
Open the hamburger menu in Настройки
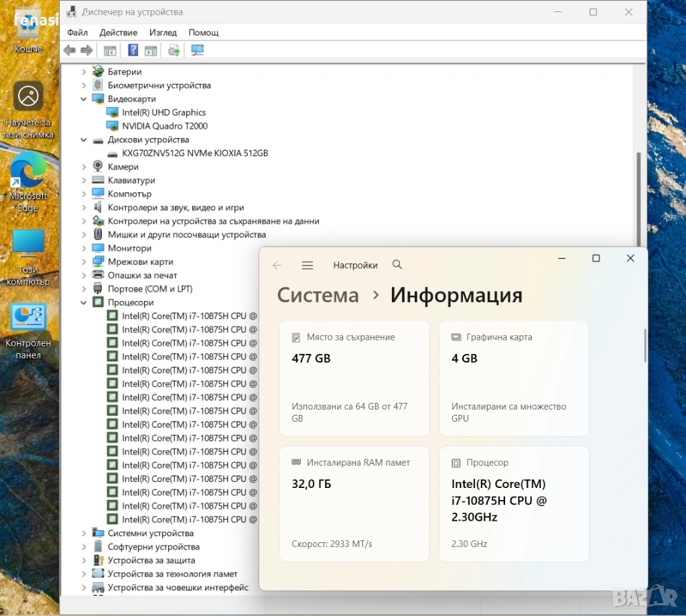point(307,265)
